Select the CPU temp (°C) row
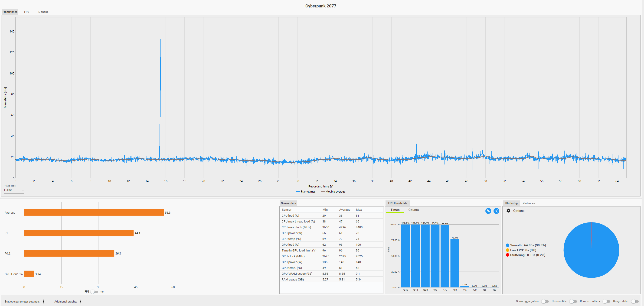This screenshot has height=306, width=644. tap(331, 239)
